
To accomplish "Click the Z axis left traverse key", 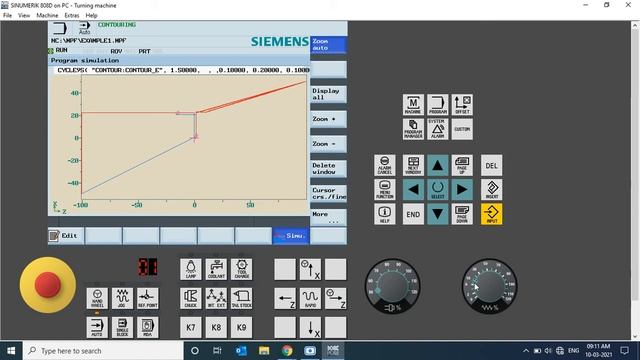I will [x=285, y=298].
